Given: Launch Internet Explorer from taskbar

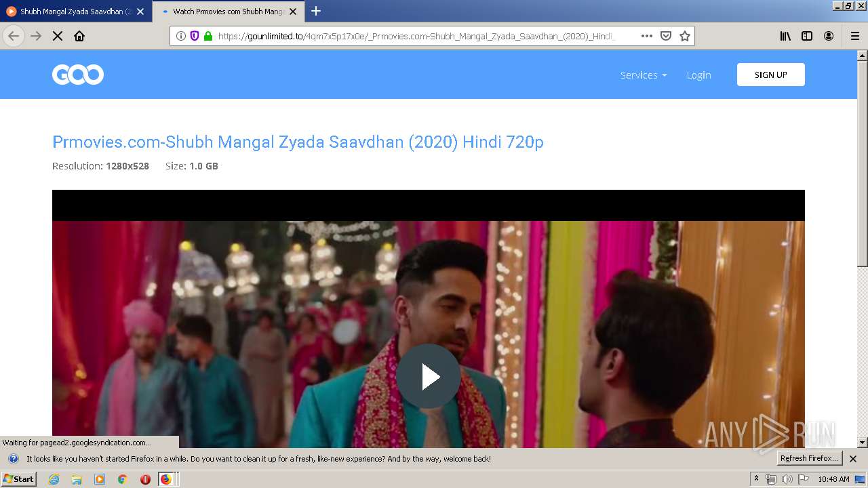Looking at the screenshot, I should [x=54, y=479].
